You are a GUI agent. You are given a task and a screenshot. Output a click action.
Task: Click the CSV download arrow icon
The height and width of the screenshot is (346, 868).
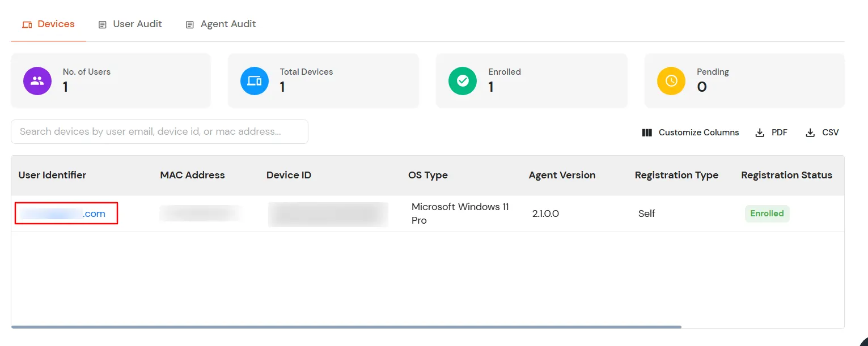click(810, 133)
